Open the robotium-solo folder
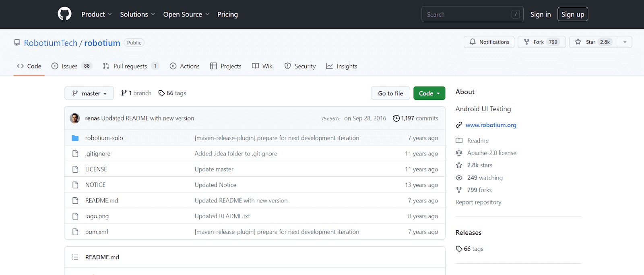 point(104,138)
